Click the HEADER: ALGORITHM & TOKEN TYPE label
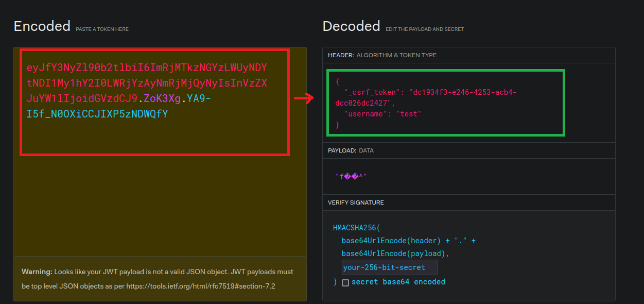The width and height of the screenshot is (644, 304). click(x=382, y=55)
